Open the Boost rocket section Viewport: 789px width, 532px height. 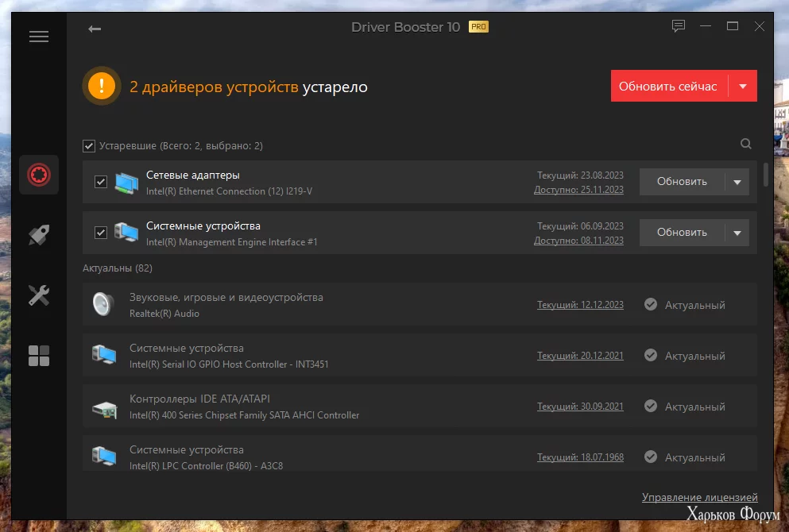pyautogui.click(x=39, y=235)
